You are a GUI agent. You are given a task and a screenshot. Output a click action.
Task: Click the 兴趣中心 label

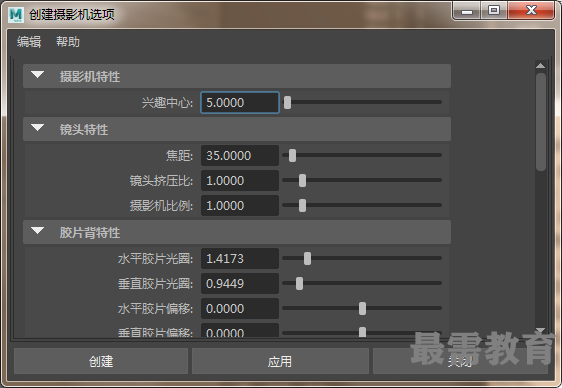tap(167, 103)
